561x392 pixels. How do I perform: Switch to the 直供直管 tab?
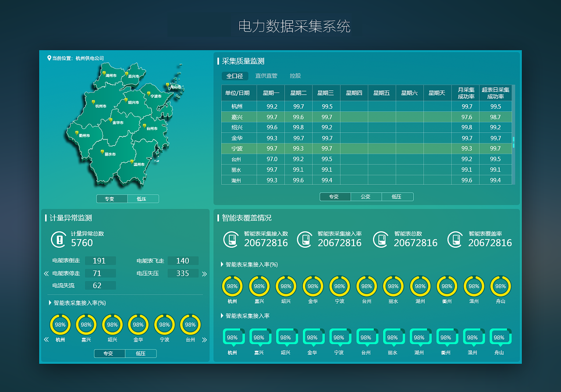266,76
